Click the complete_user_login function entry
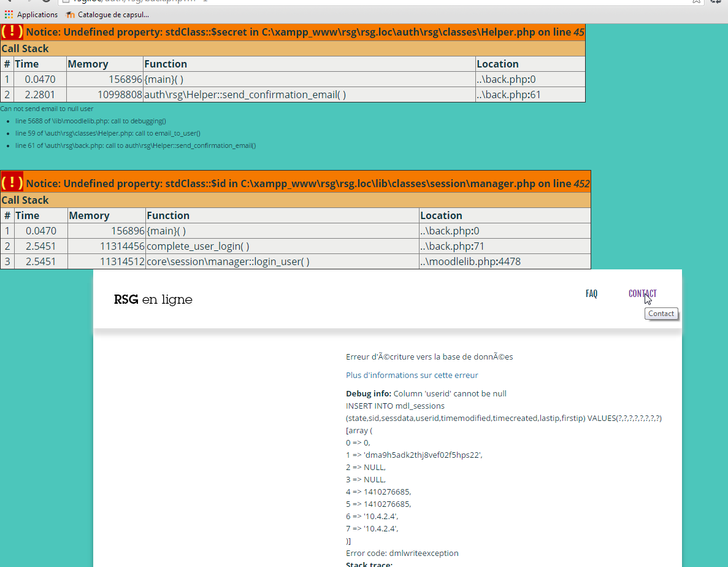Image resolution: width=728 pixels, height=567 pixels. 197,246
